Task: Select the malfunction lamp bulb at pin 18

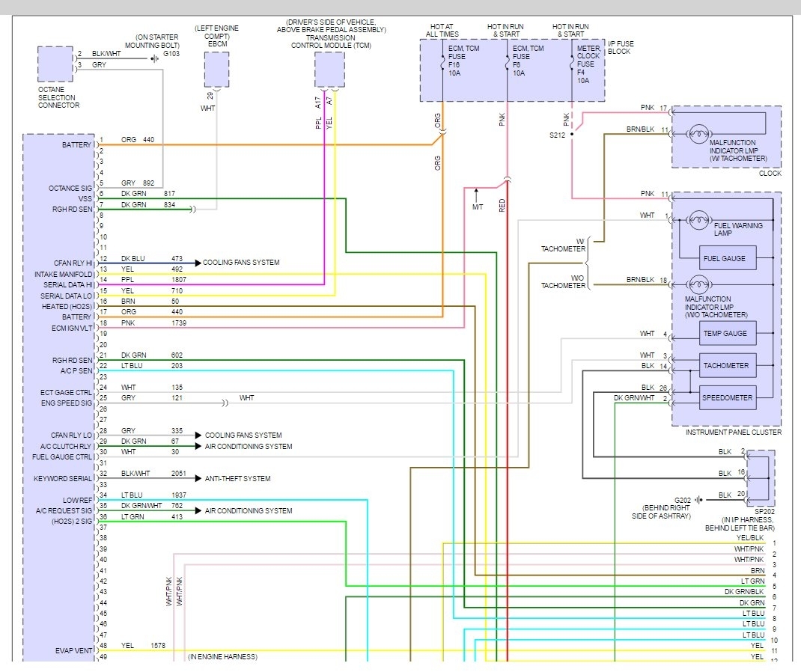Action: pos(698,284)
